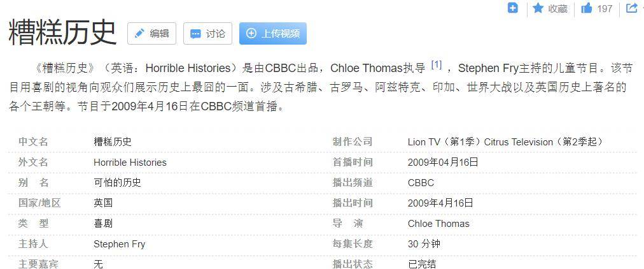The image size is (644, 269).
Task: Select the alias value 可怕的历史
Action: point(118,182)
